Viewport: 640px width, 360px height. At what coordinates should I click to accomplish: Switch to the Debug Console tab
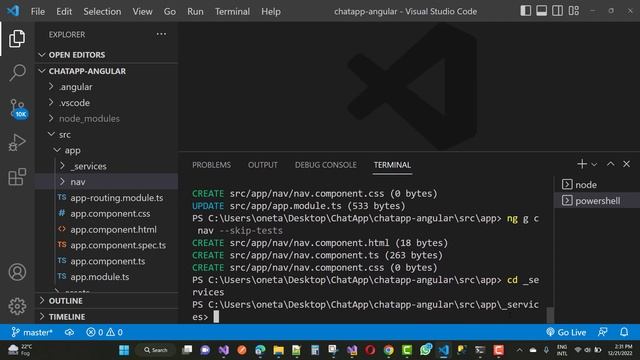click(326, 165)
